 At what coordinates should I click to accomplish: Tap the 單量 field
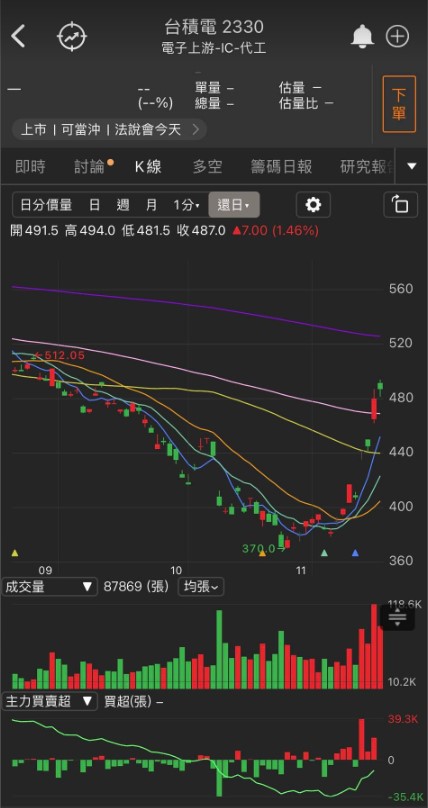214,88
